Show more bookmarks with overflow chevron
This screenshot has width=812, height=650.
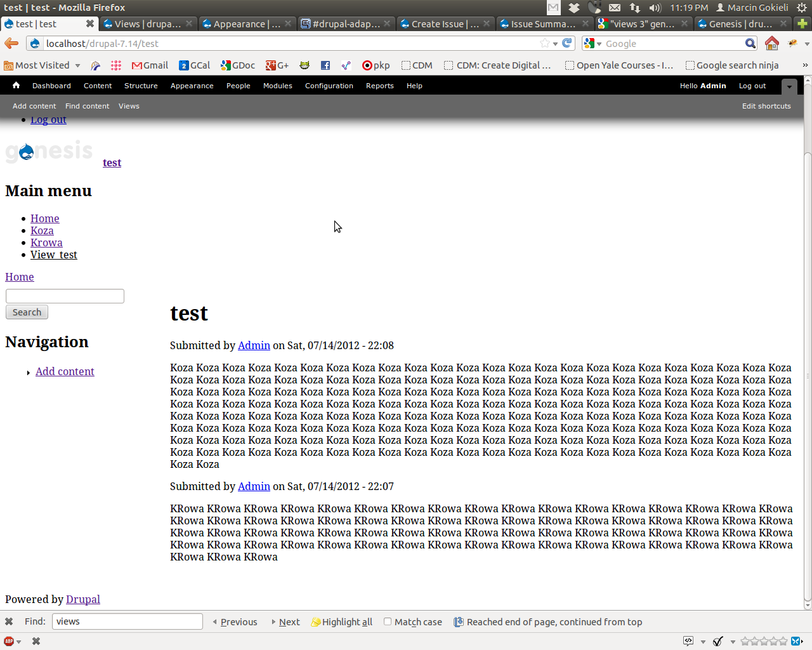tap(805, 65)
